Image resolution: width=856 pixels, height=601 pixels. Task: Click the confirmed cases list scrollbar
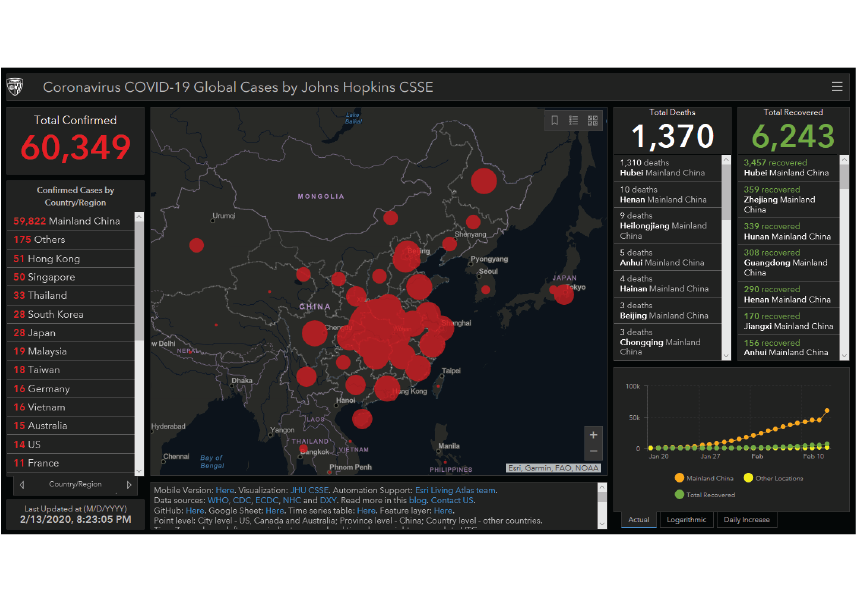[x=140, y=300]
